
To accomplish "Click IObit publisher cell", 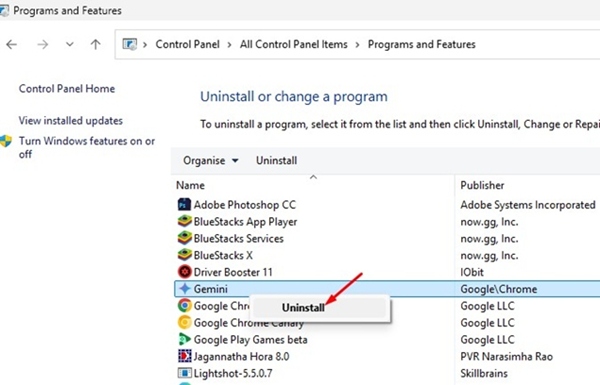I will click(x=472, y=272).
